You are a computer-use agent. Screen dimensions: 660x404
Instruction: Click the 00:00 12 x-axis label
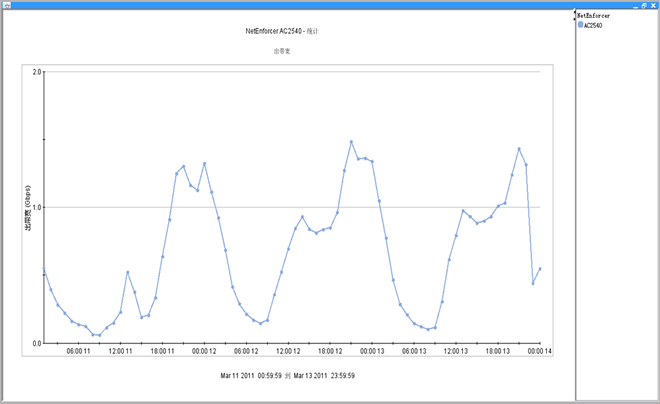(x=204, y=351)
